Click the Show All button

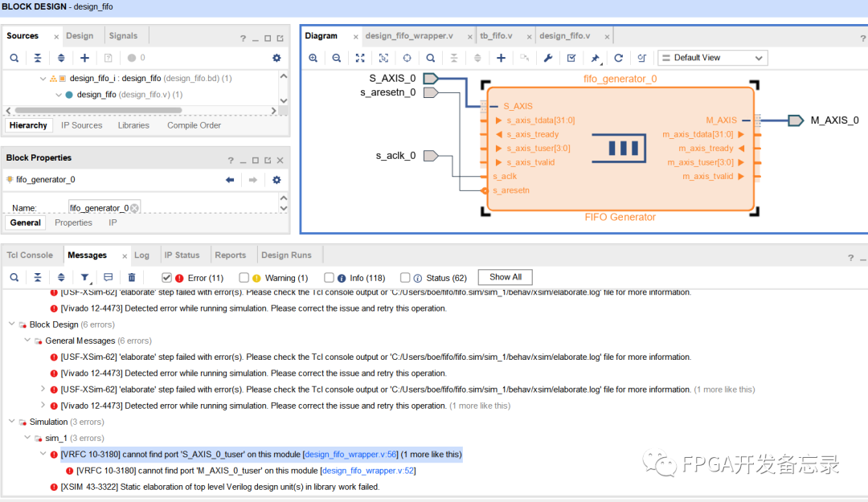505,277
